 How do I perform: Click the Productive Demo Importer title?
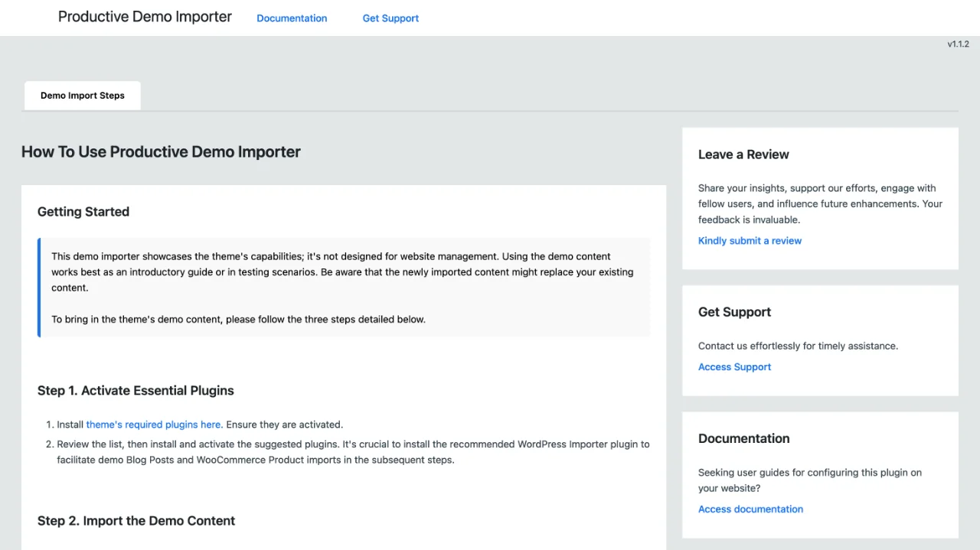click(145, 17)
